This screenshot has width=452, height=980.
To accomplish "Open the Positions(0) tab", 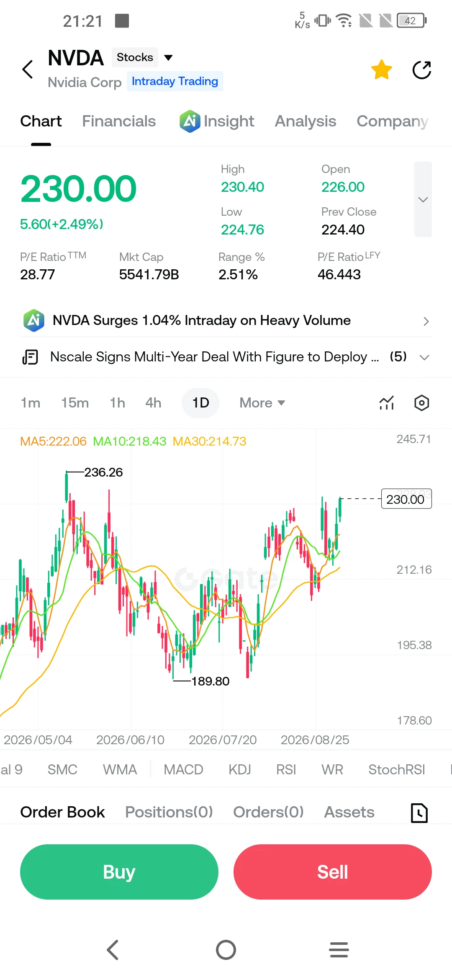I will point(169,812).
